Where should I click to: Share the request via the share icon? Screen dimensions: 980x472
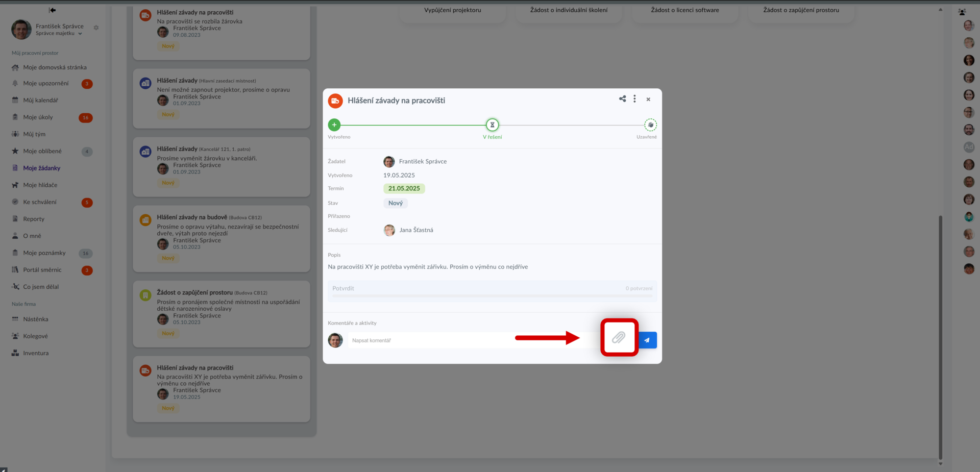tap(622, 99)
